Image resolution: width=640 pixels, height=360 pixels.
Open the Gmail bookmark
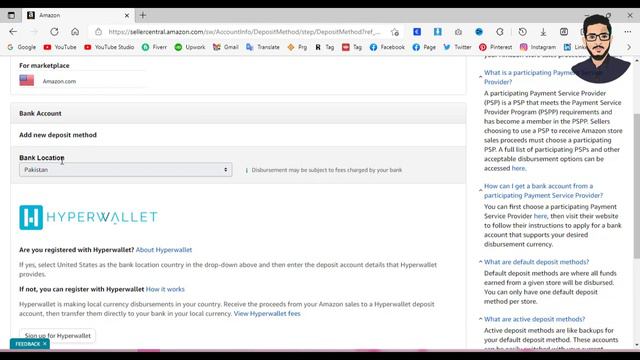[x=226, y=47]
